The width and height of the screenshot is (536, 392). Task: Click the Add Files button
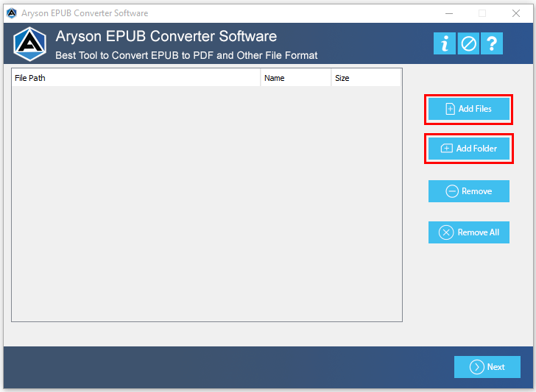[469, 109]
